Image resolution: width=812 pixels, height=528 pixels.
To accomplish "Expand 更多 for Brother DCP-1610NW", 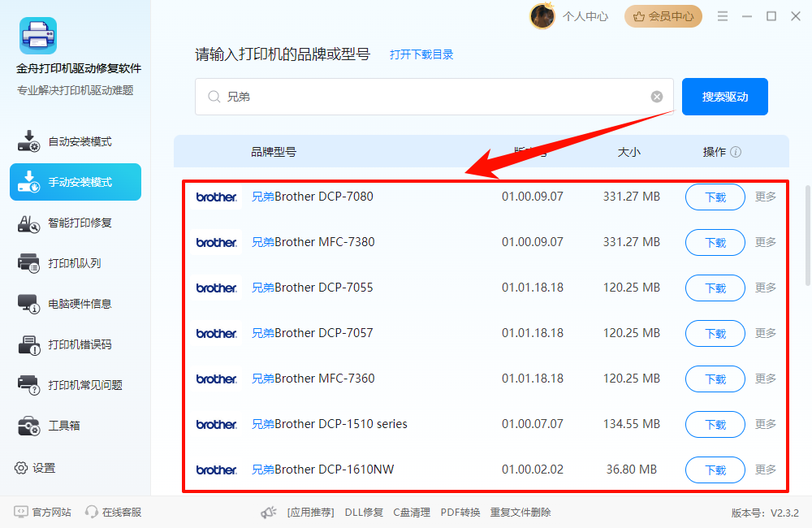I will [x=766, y=470].
